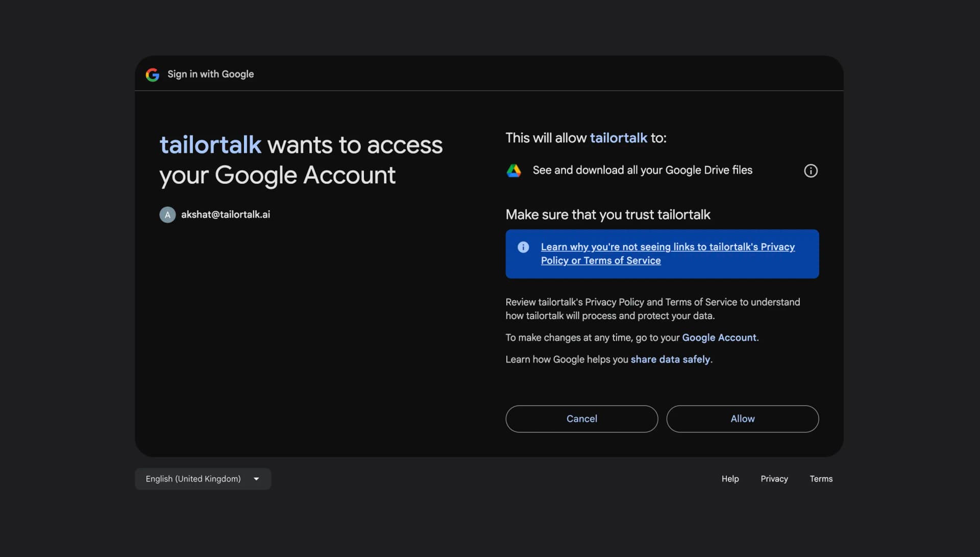This screenshot has width=980, height=557.
Task: Open the Privacy footer link
Action: pos(774,479)
